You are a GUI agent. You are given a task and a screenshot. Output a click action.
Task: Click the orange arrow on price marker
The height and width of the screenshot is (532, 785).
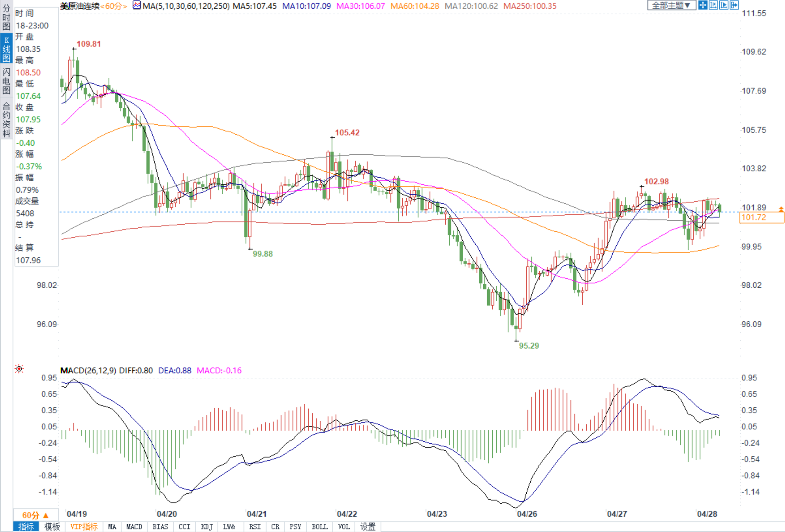781,209
